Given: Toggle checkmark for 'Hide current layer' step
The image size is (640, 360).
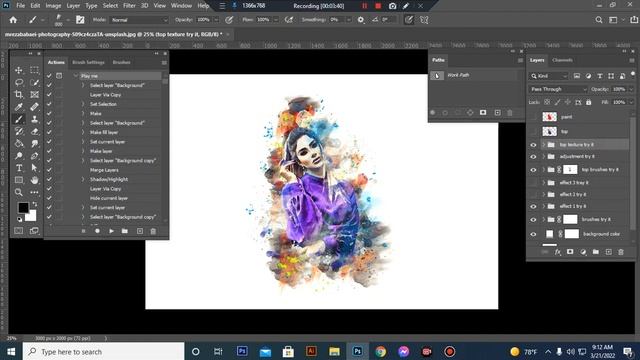Looking at the screenshot, I should coord(49,198).
